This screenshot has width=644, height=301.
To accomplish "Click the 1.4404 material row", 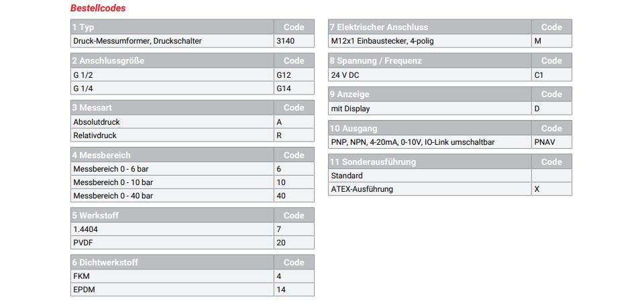I will [193, 229].
